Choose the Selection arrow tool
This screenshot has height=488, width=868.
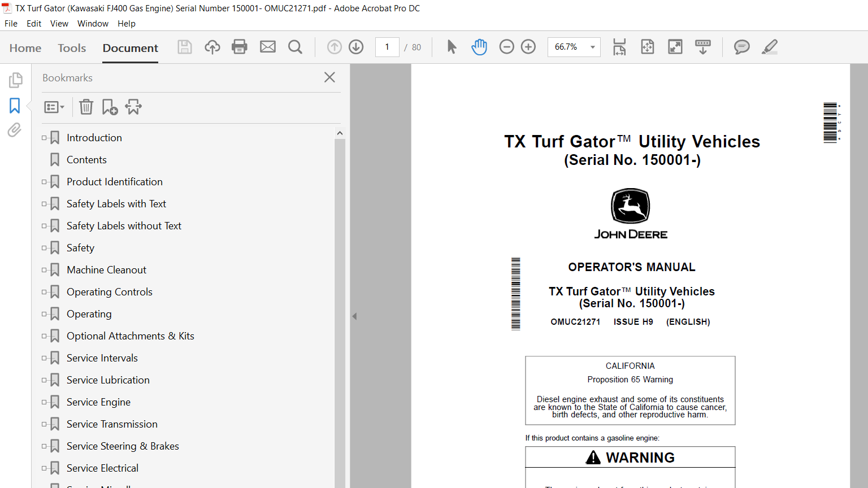[x=452, y=47]
